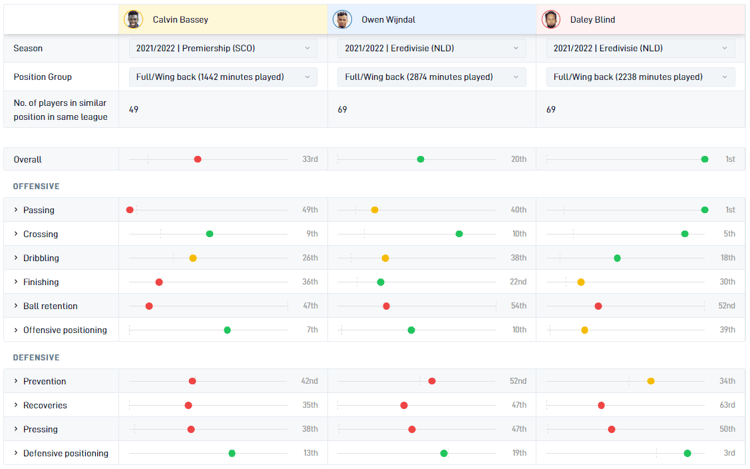This screenshot has height=469, width=750.
Task: Click Daley Blind's avatar icon
Action: [551, 19]
